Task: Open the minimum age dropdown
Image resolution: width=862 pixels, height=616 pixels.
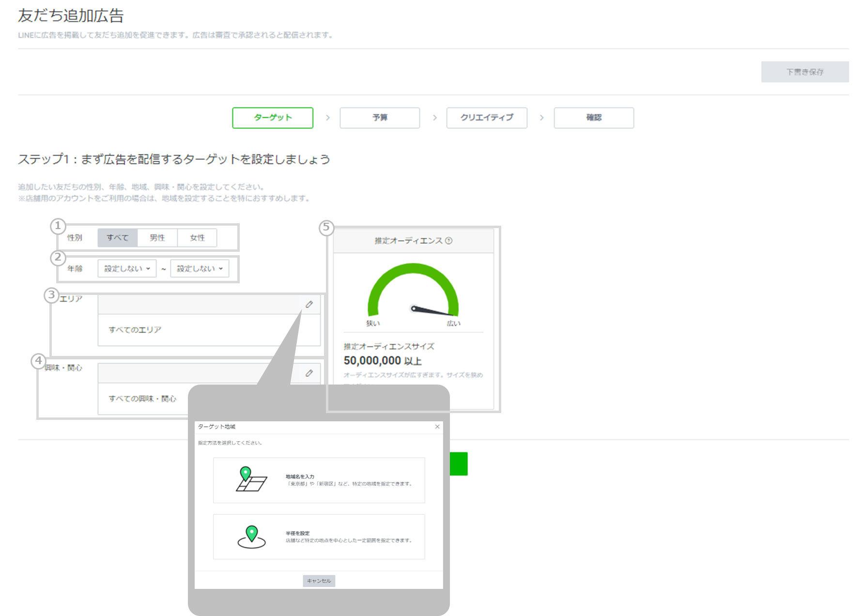Action: (127, 268)
